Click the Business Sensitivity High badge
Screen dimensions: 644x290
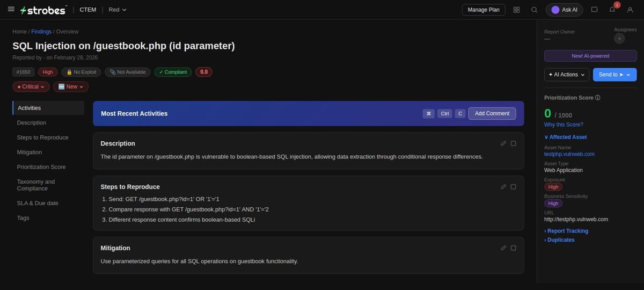553,204
